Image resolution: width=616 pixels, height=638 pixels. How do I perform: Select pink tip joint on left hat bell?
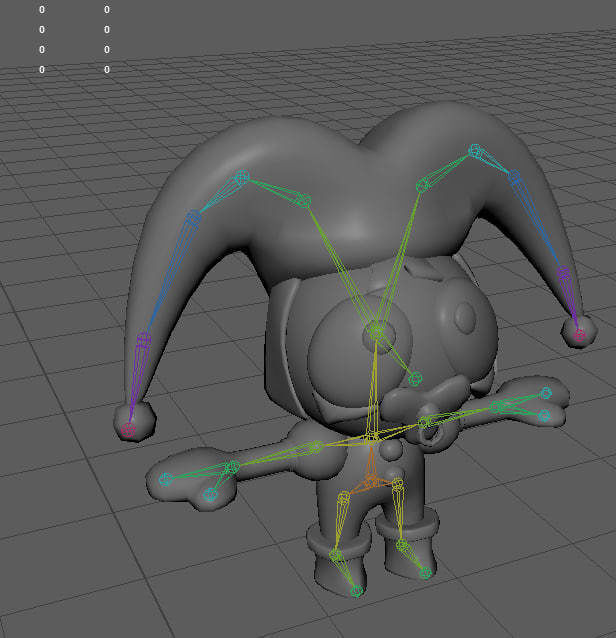[129, 429]
